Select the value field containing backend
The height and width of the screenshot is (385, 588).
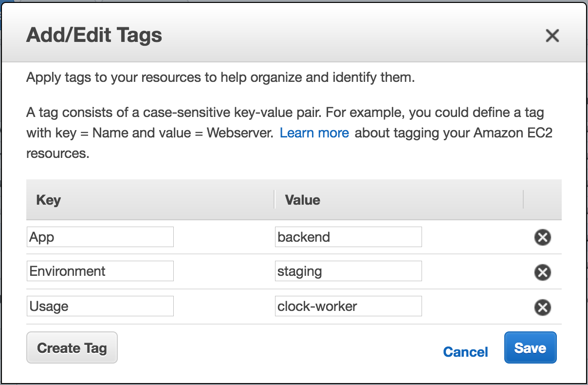pyautogui.click(x=348, y=236)
